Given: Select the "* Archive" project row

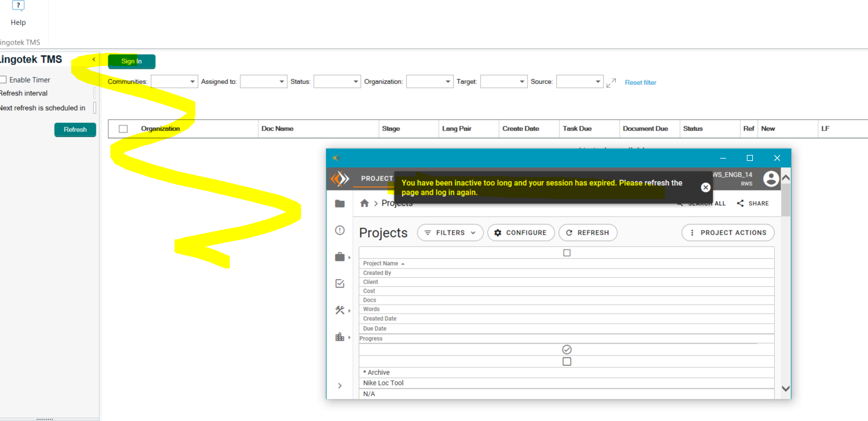Looking at the screenshot, I should [x=566, y=373].
